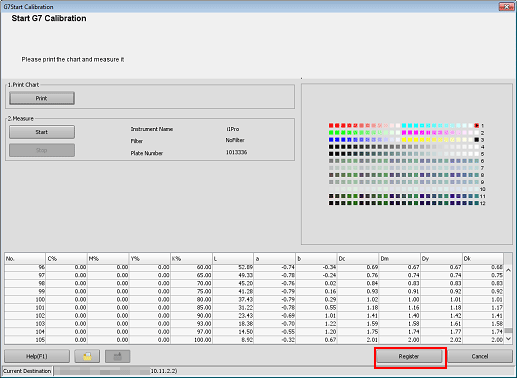Select the first solid yellow patch in row 3

point(404,140)
